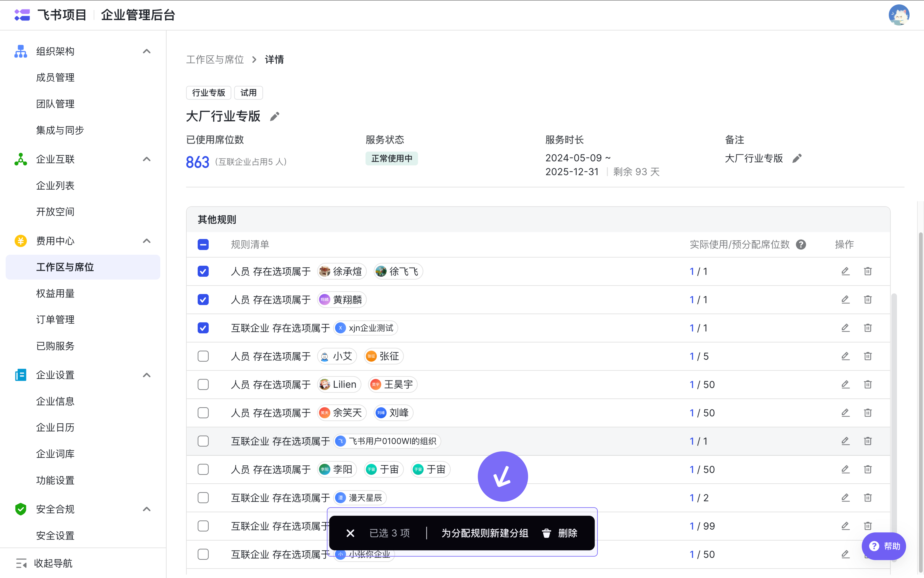924x578 pixels.
Task: Click the Feishu Project logo icon
Action: click(22, 15)
